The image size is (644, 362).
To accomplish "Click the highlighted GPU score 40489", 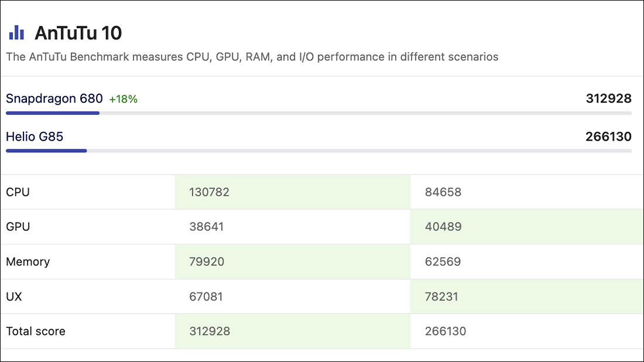I will (443, 227).
